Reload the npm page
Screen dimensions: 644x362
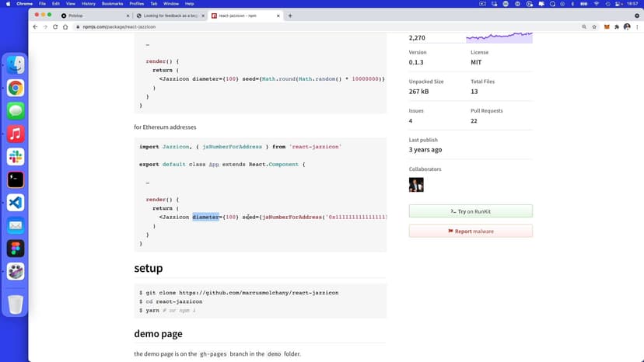point(54,27)
